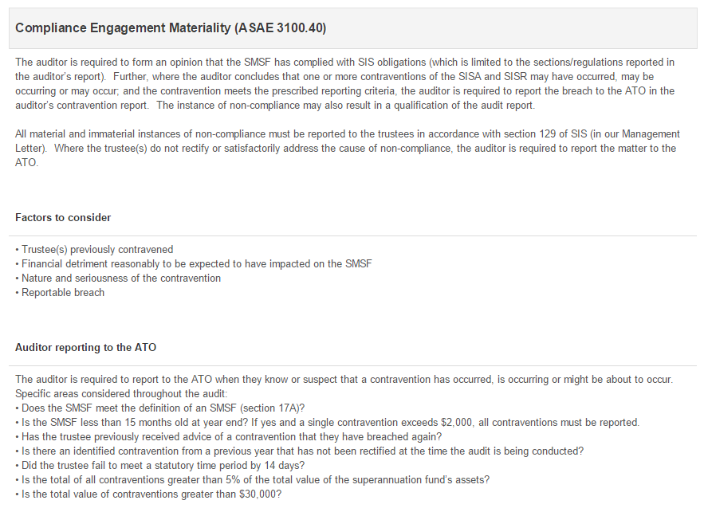Click the 'Reportable breach' bullet
Viewport: 704px width, 513px height.
(62, 292)
